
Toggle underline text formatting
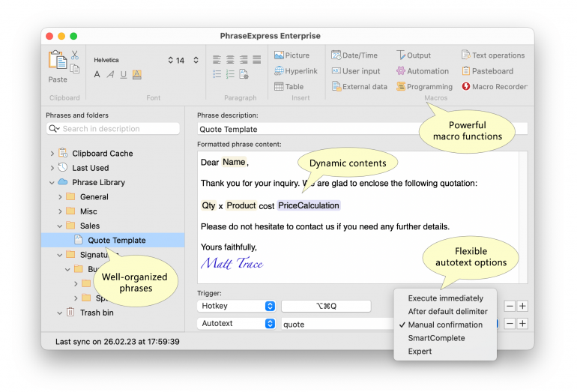123,74
